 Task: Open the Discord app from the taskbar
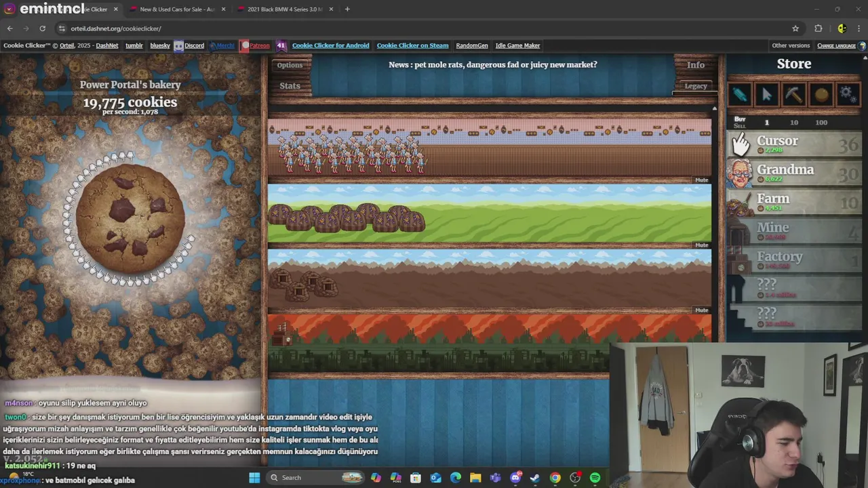(x=515, y=478)
